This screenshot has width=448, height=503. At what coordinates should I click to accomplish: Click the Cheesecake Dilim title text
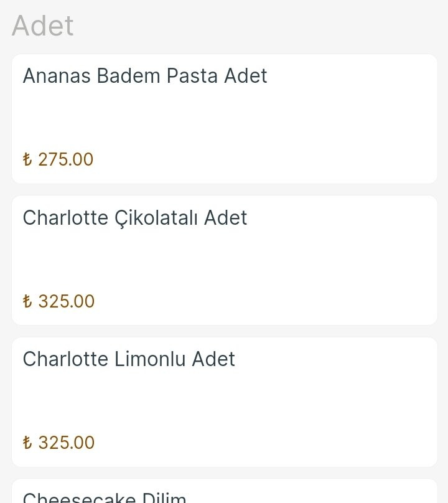(x=105, y=498)
